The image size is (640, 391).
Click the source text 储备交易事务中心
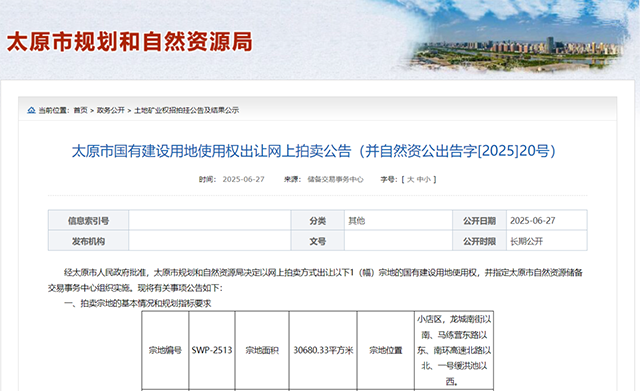point(335,179)
